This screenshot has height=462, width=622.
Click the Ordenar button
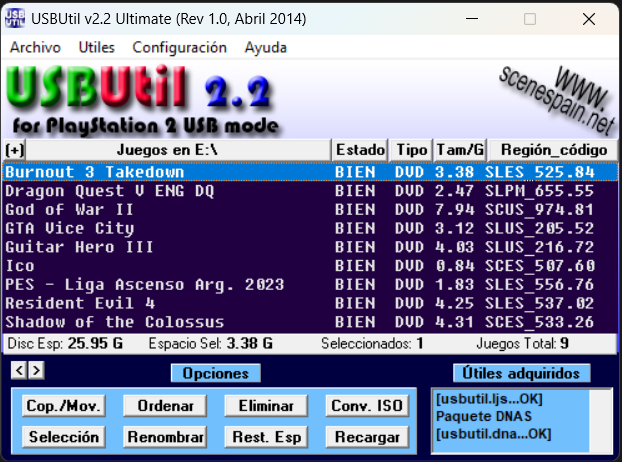click(165, 406)
